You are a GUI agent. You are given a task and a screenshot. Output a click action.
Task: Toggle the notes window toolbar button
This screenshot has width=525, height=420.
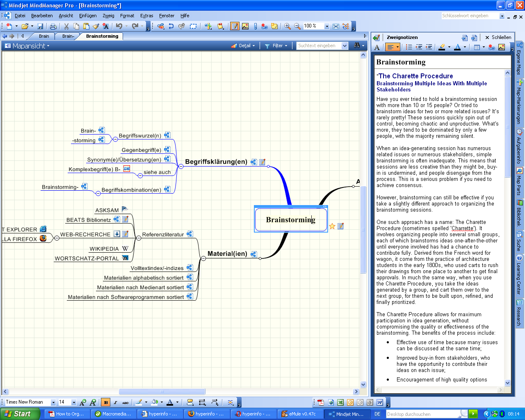(x=235, y=26)
